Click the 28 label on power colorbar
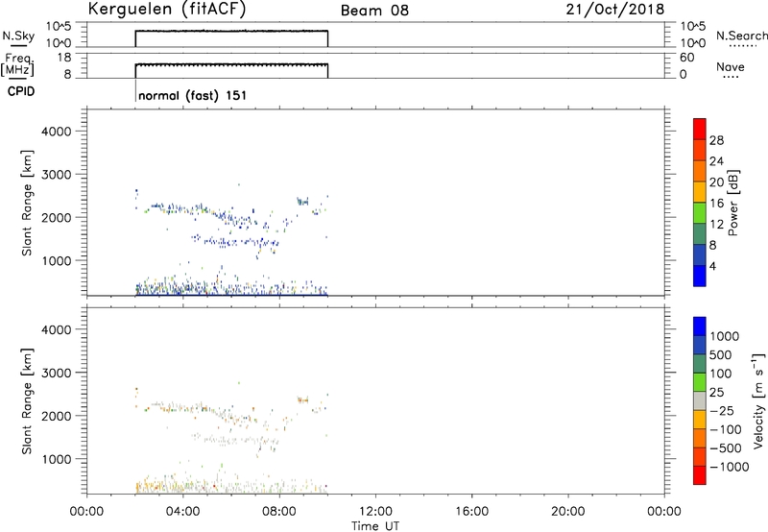 pyautogui.click(x=716, y=140)
